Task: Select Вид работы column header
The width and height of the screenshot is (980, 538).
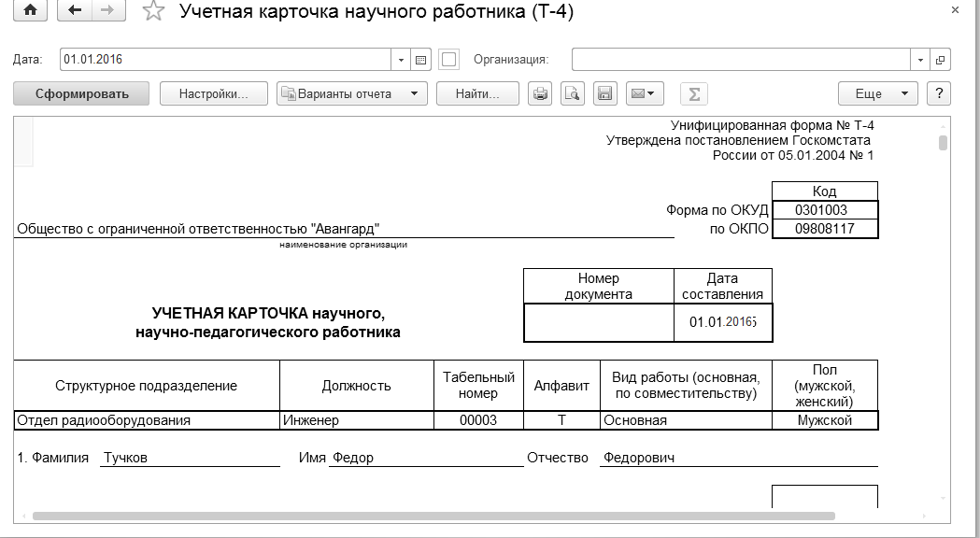Action: [x=687, y=386]
